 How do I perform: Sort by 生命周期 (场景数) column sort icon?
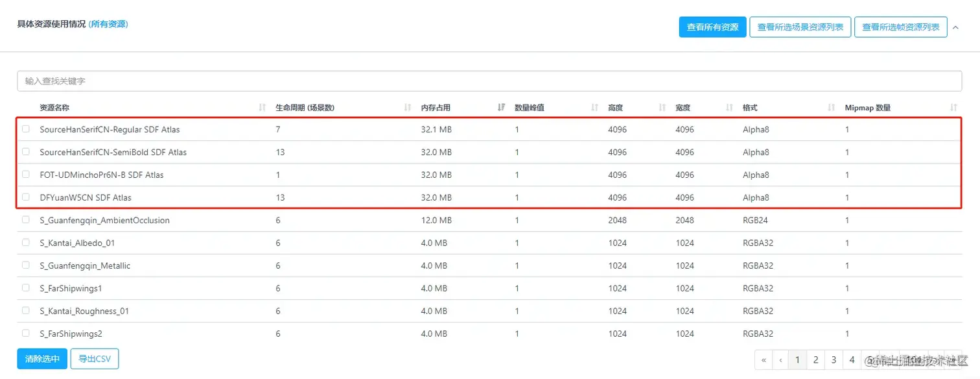[x=408, y=108]
